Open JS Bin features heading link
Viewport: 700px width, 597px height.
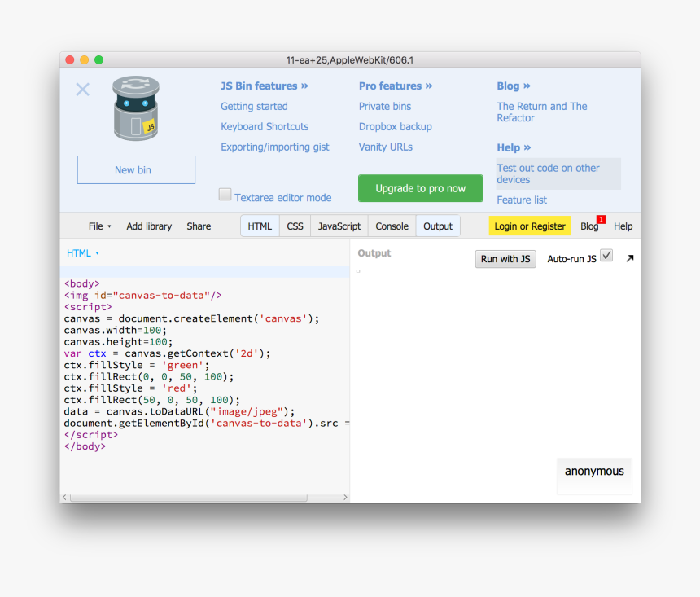[265, 86]
